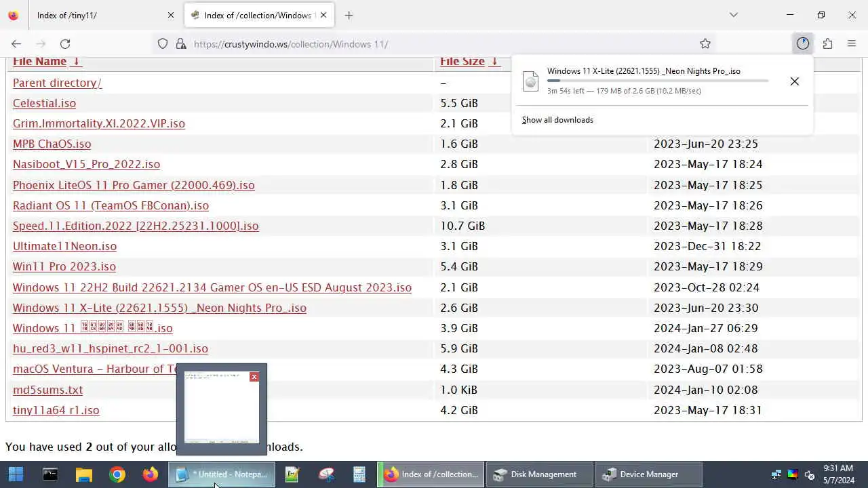Download Grim.Immortality.XI.2022.VIP.iso
Viewport: 868px width, 488px height.
pyautogui.click(x=99, y=123)
